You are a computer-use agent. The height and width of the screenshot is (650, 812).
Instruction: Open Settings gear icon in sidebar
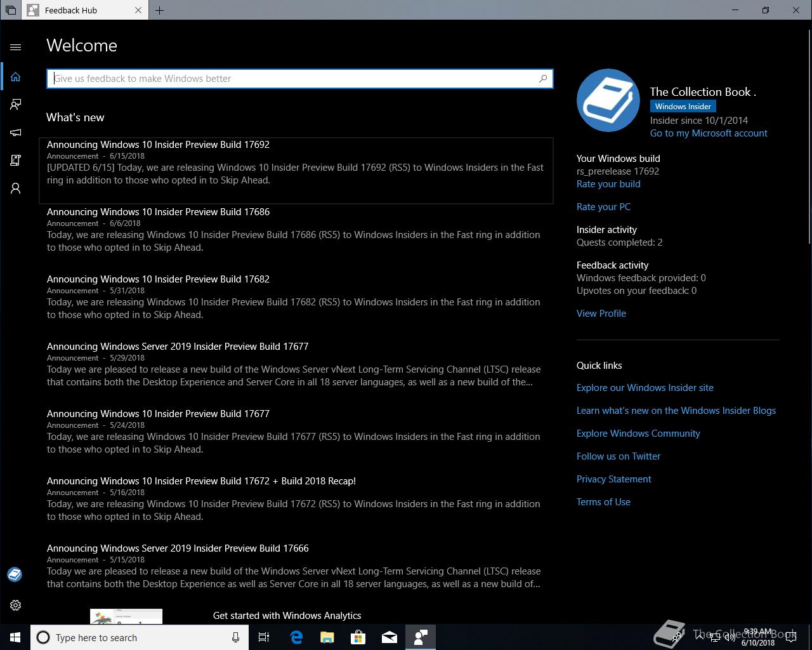[x=16, y=606]
